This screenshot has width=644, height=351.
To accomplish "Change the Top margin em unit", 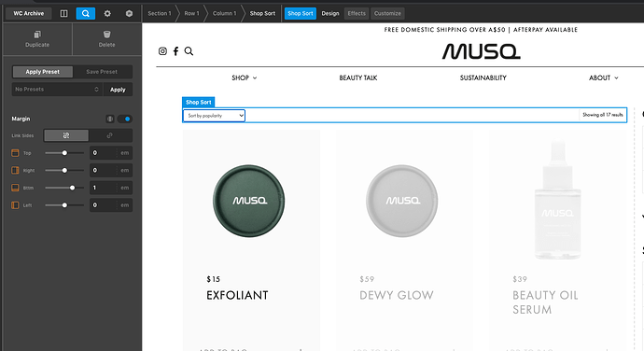I will [125, 153].
